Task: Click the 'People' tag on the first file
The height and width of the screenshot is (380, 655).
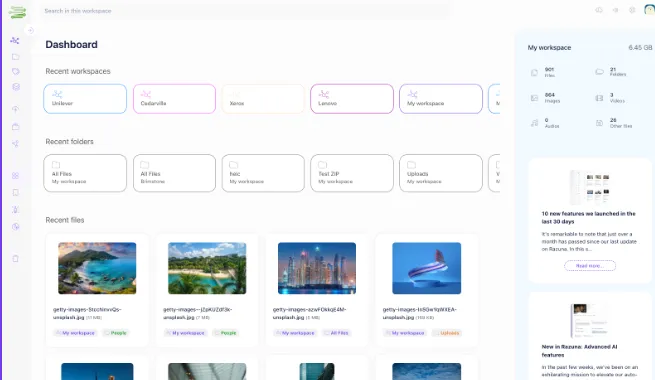Action: 115,333
